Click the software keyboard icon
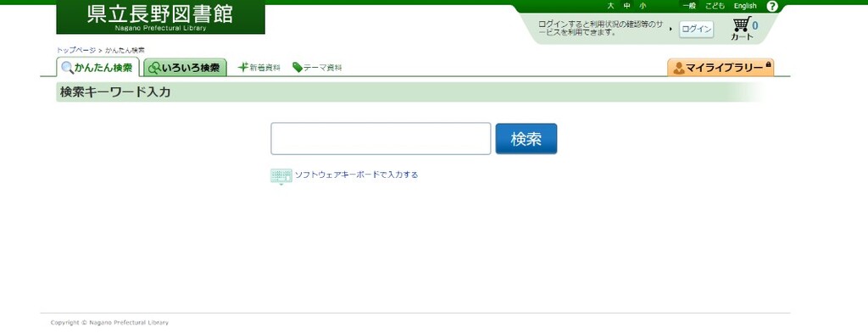The height and width of the screenshot is (333, 868). (281, 176)
